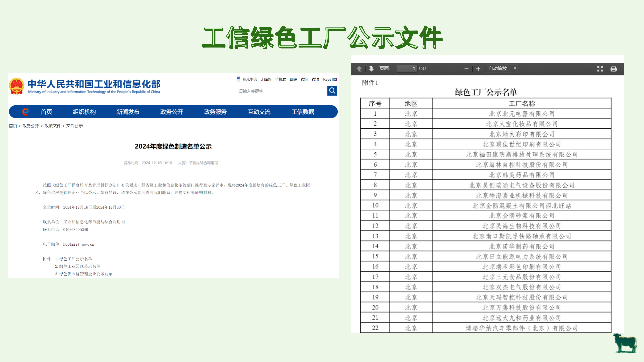This screenshot has height=362, width=644.
Task: Open the 首页 nav tab
Action: (46, 112)
